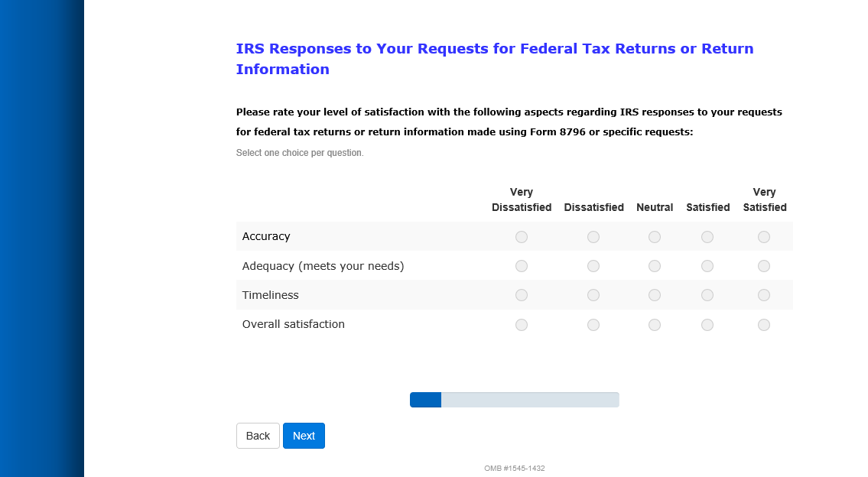
Task: Click the survey progress bar
Action: [x=514, y=400]
